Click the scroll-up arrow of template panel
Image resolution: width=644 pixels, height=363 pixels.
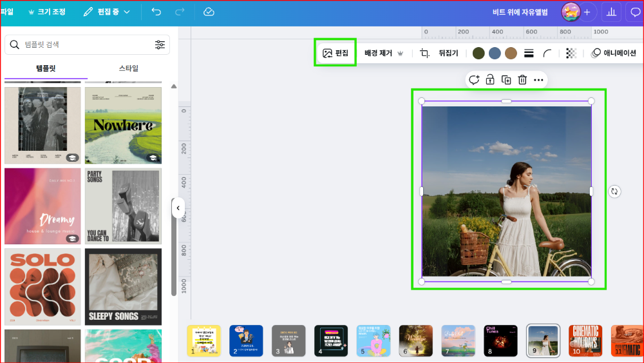(x=174, y=86)
